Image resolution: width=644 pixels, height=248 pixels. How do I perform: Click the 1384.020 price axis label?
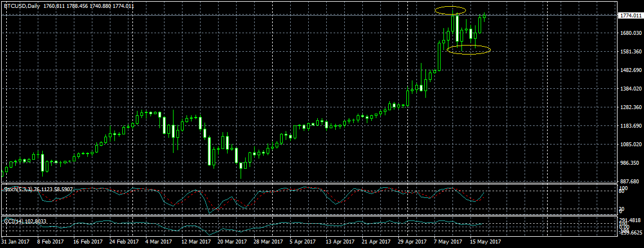630,88
